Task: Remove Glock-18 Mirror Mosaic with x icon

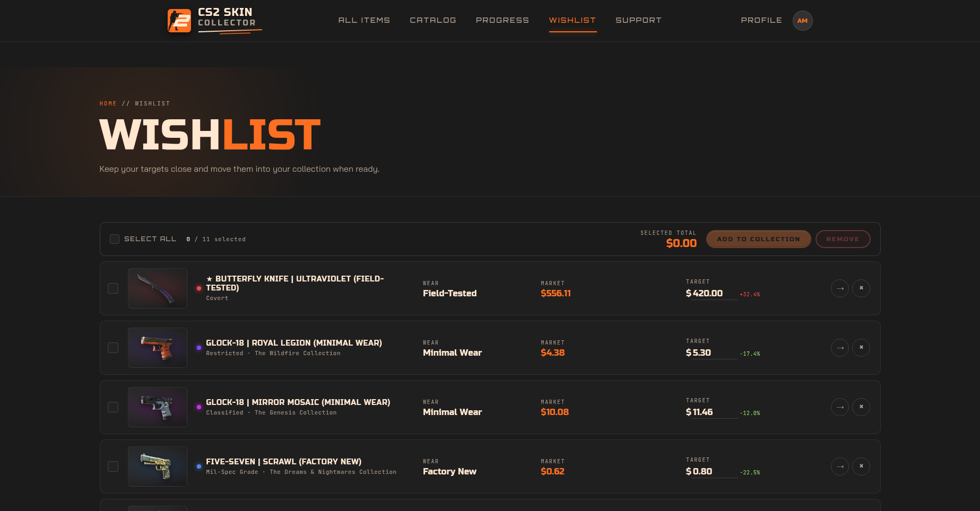Action: [x=861, y=407]
